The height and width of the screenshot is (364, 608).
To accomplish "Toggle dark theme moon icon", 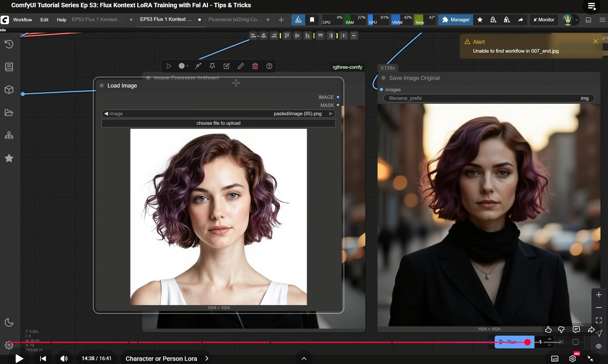I will [x=9, y=323].
